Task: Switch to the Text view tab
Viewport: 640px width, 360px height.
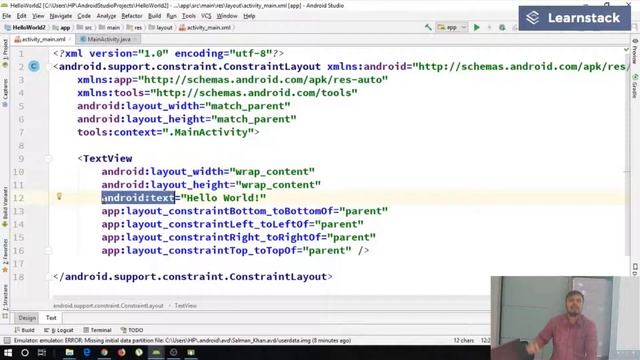Action: [51, 318]
